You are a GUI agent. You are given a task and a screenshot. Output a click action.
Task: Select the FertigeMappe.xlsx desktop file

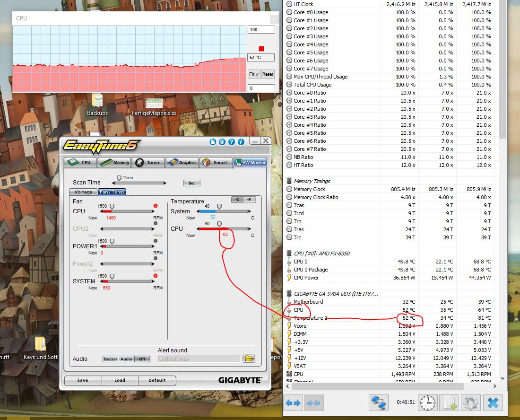click(154, 107)
